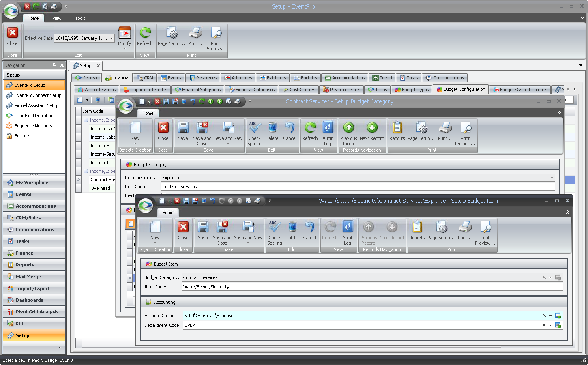Image resolution: width=588 pixels, height=365 pixels.
Task: Clear the Department Code field value
Action: point(544,325)
